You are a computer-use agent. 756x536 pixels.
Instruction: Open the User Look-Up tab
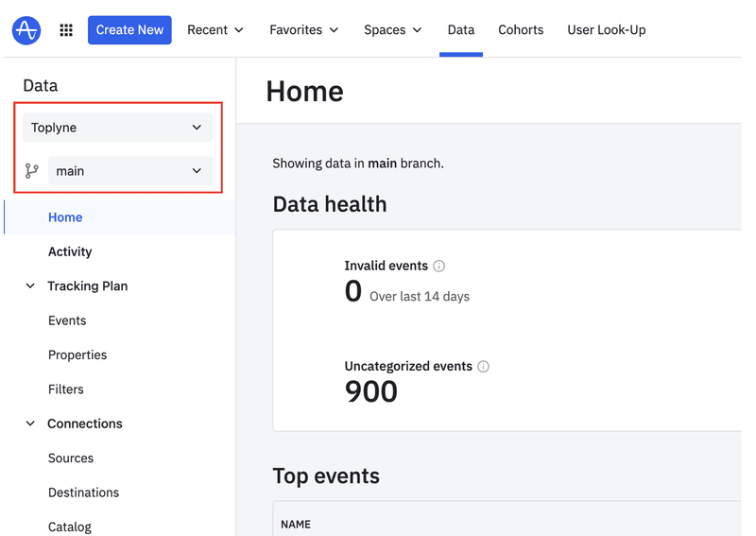606,30
